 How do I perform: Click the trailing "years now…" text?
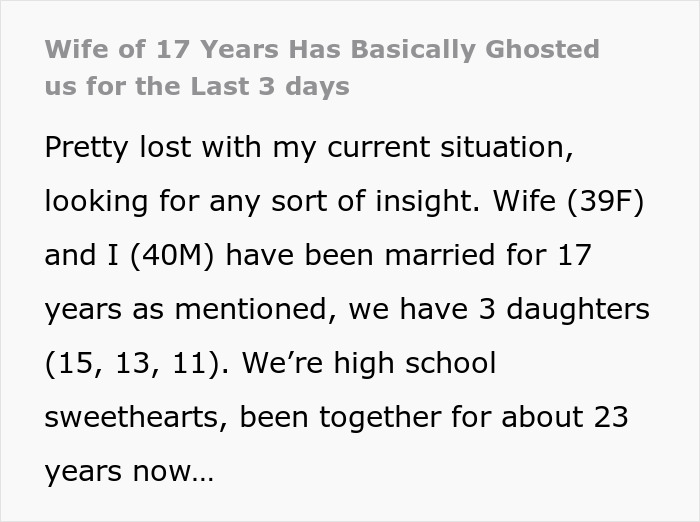pyautogui.click(x=129, y=471)
